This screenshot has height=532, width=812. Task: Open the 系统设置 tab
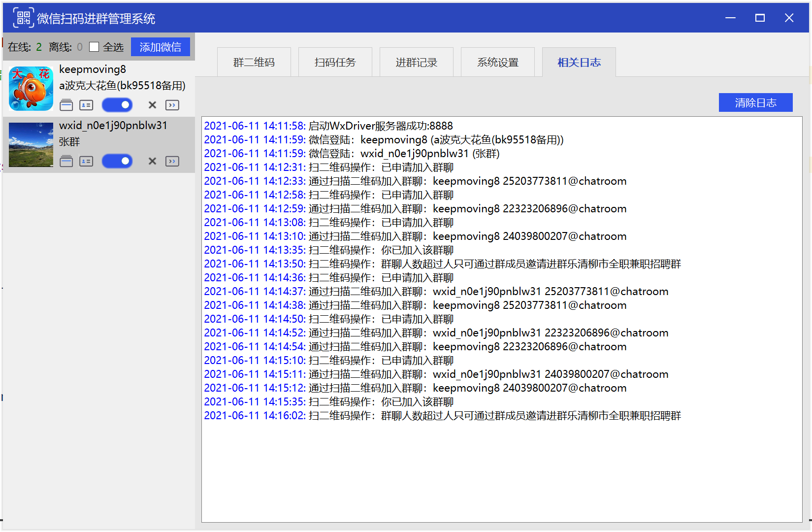[x=498, y=62]
